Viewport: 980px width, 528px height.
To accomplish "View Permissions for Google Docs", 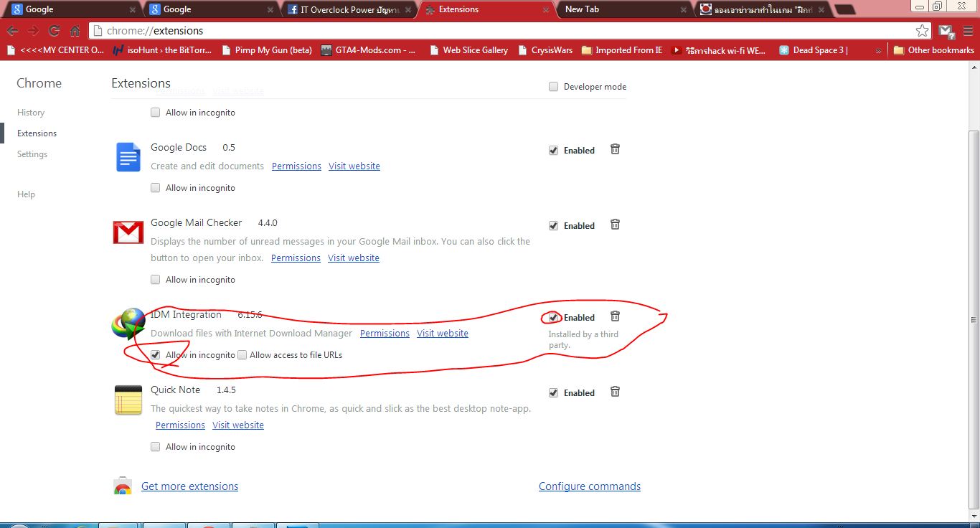I will tap(296, 166).
